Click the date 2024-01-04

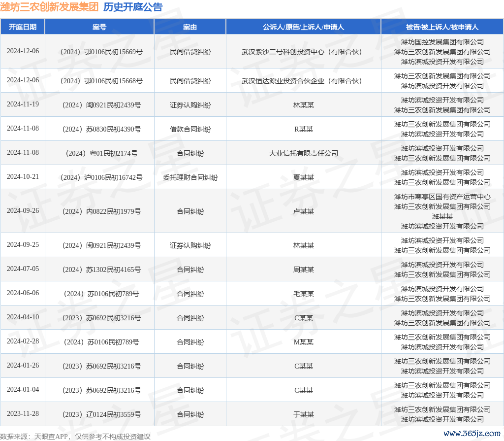click(23, 389)
